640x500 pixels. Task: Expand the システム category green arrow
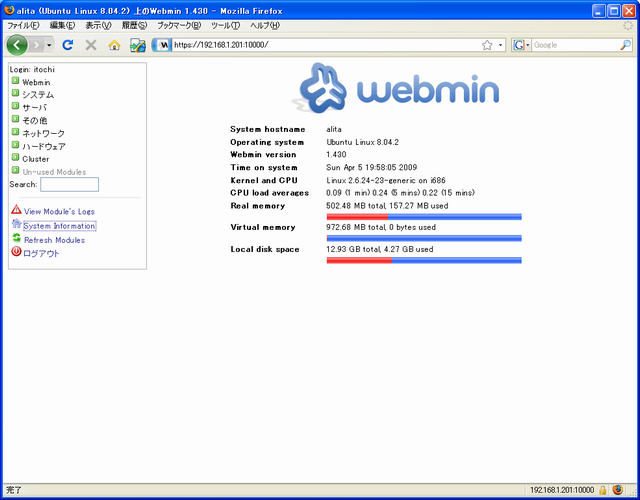point(16,93)
